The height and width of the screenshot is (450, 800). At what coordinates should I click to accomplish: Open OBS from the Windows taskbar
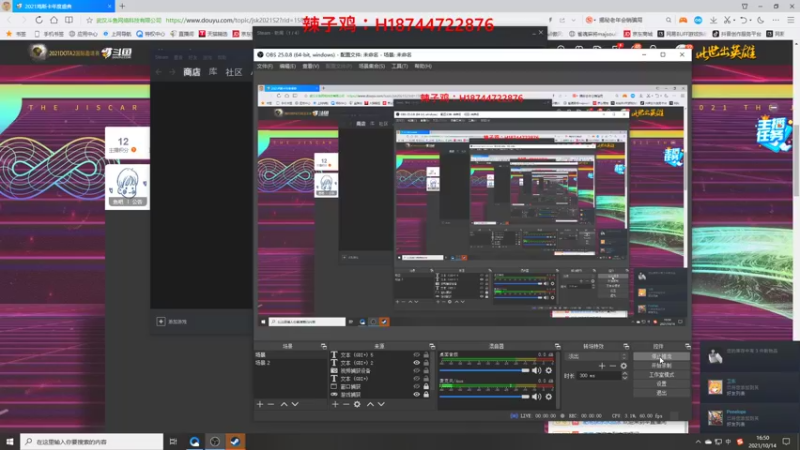click(215, 441)
